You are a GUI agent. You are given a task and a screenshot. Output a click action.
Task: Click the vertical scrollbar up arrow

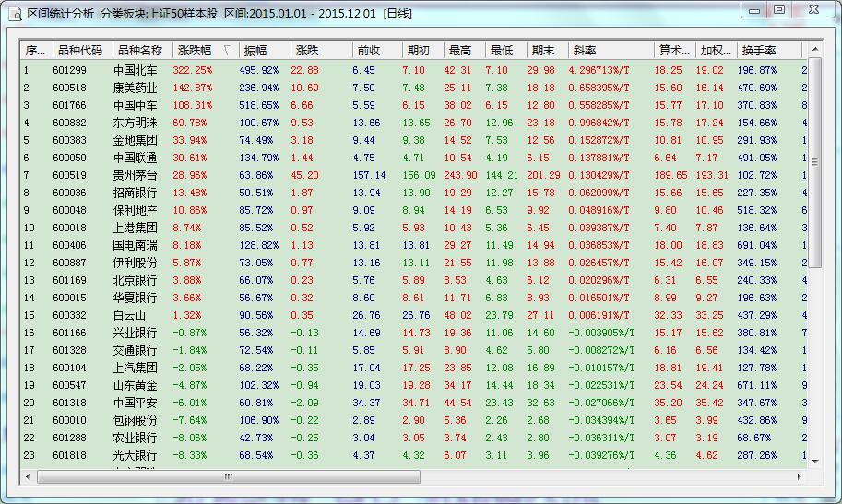tap(815, 49)
